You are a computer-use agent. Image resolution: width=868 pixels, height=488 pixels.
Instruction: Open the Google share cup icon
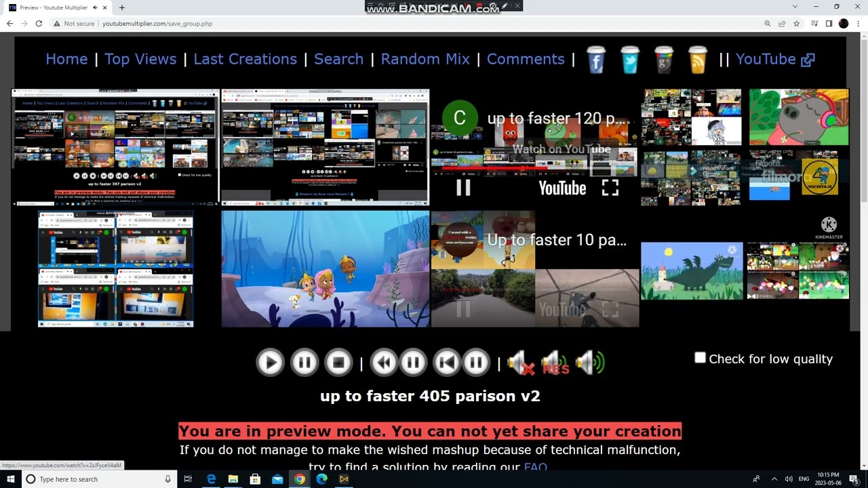click(x=664, y=60)
